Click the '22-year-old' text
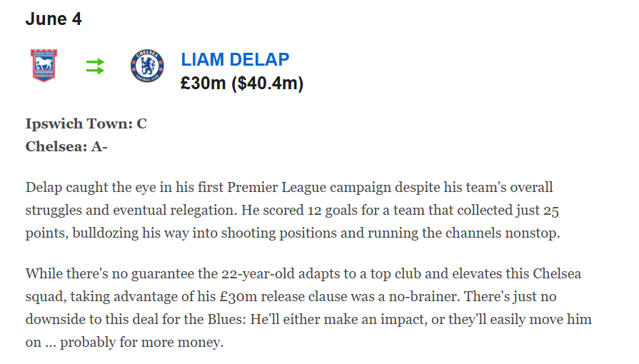The height and width of the screenshot is (364, 639). tap(258, 273)
